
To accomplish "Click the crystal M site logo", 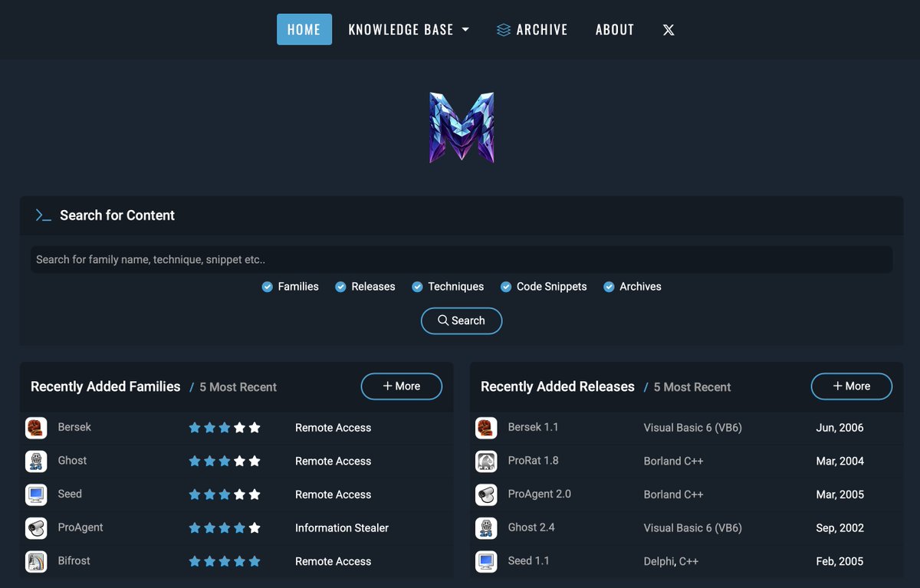I will (461, 126).
